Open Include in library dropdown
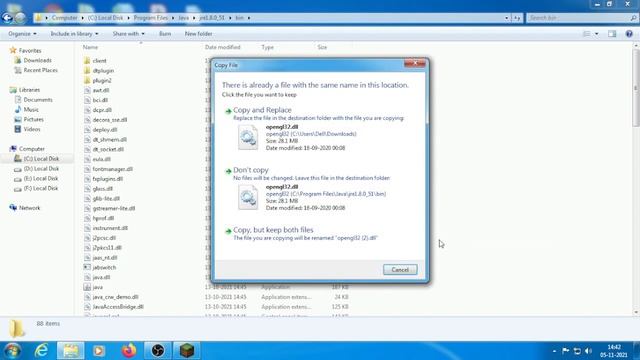Viewport: 640px width, 360px height. point(74,34)
